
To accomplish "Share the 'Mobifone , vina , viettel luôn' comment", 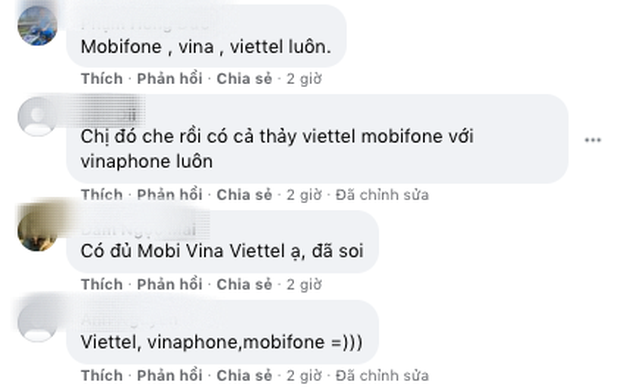I will tap(244, 79).
